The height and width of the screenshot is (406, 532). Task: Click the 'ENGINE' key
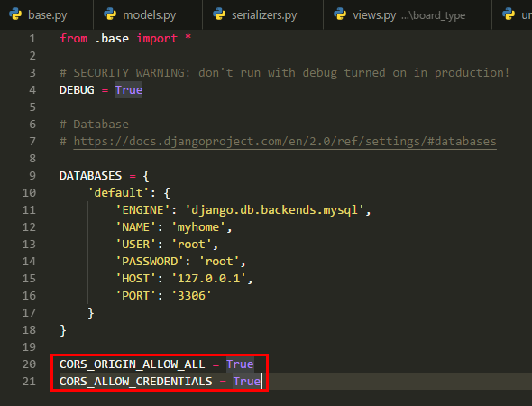pyautogui.click(x=142, y=210)
